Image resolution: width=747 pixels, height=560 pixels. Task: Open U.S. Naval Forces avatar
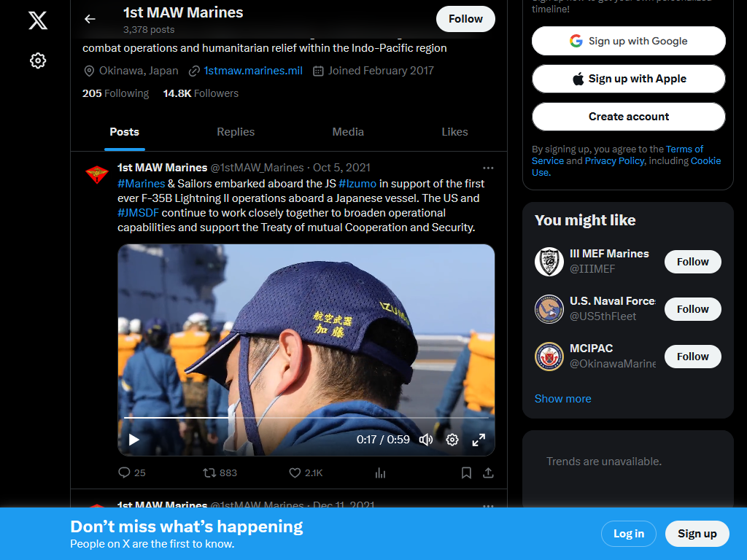tap(549, 309)
